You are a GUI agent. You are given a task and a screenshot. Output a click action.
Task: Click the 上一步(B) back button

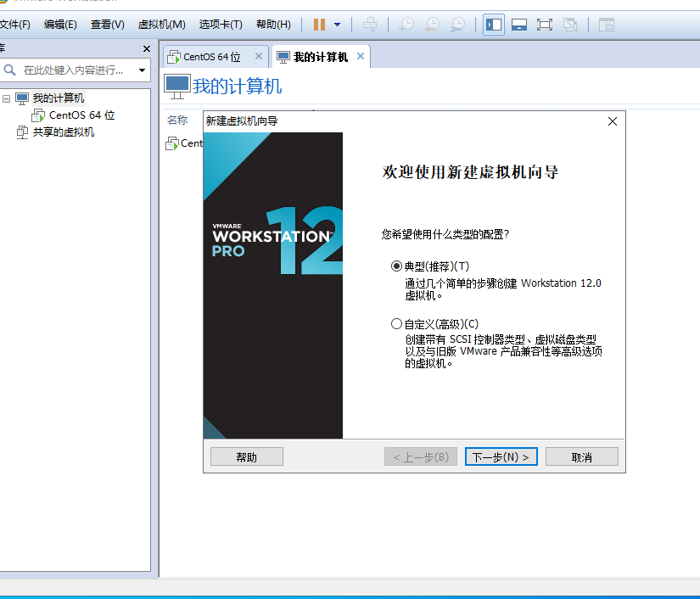coord(421,456)
